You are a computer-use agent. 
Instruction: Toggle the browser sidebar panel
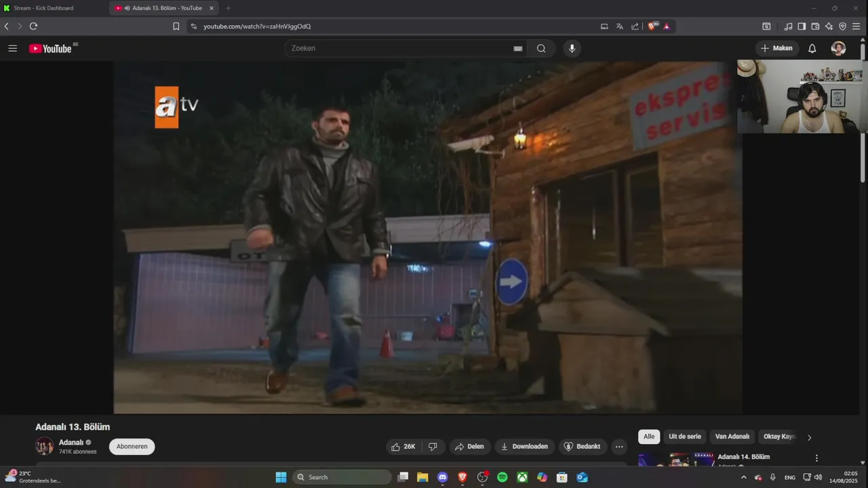point(802,26)
